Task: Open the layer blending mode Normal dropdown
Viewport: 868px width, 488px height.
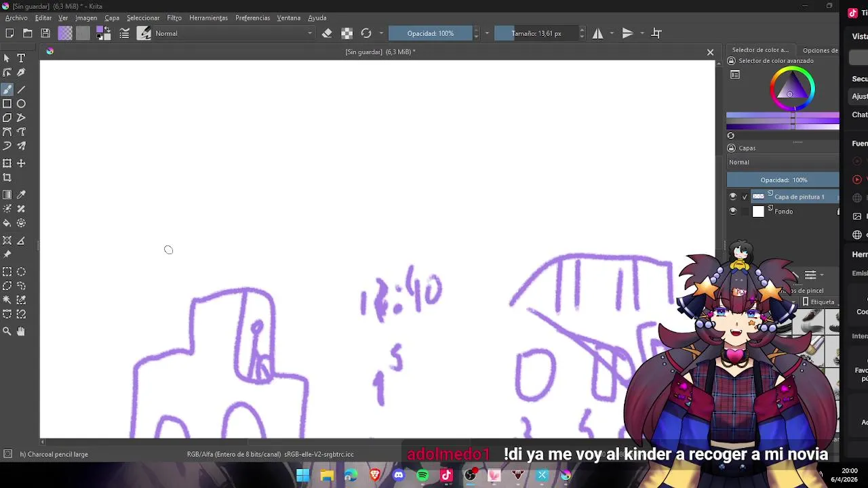Action: click(x=783, y=163)
